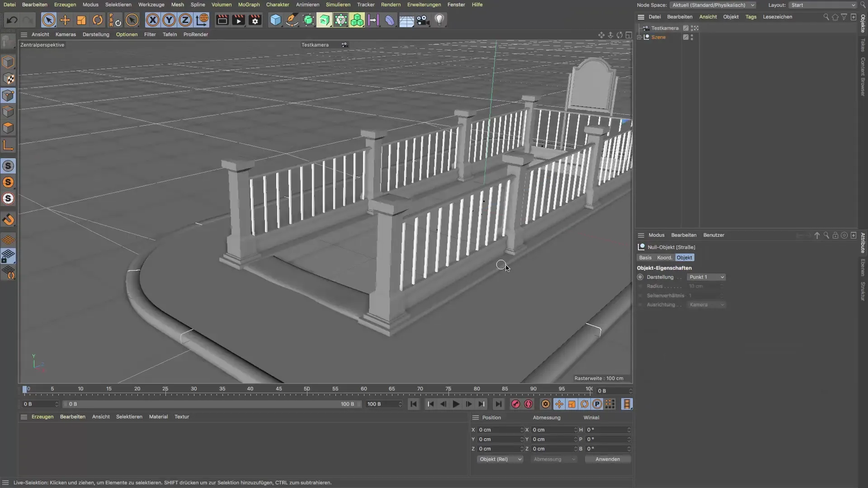Open the Layout dropdown
This screenshot has height=488, width=868.
[x=823, y=5]
